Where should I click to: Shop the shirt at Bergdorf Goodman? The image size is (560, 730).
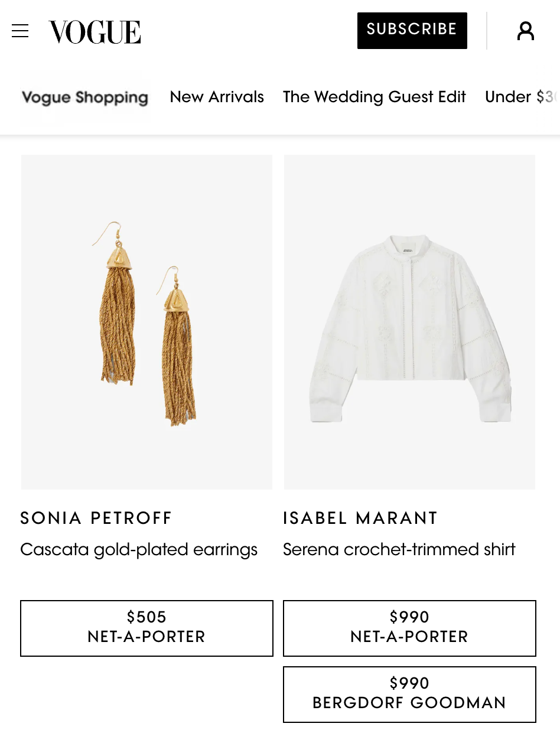point(409,703)
